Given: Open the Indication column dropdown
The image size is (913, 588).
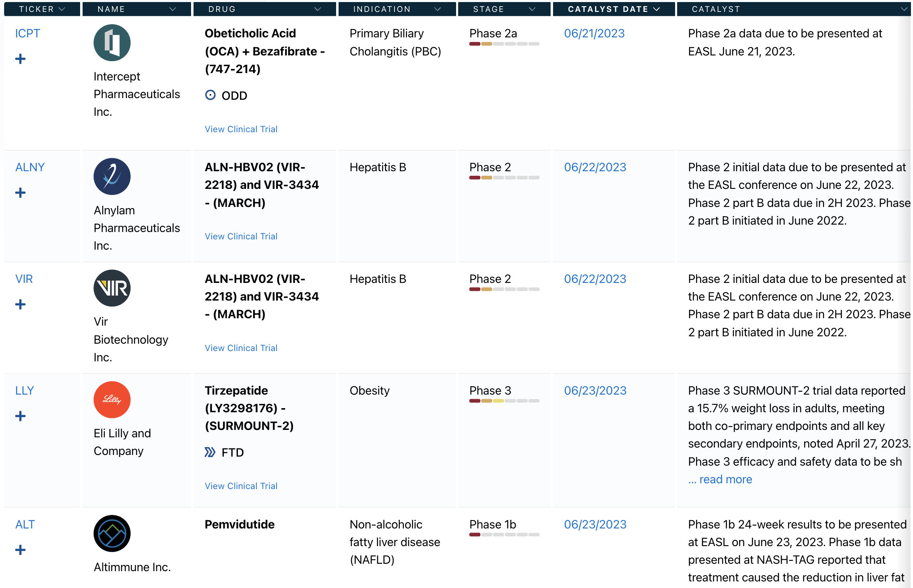Looking at the screenshot, I should [438, 9].
